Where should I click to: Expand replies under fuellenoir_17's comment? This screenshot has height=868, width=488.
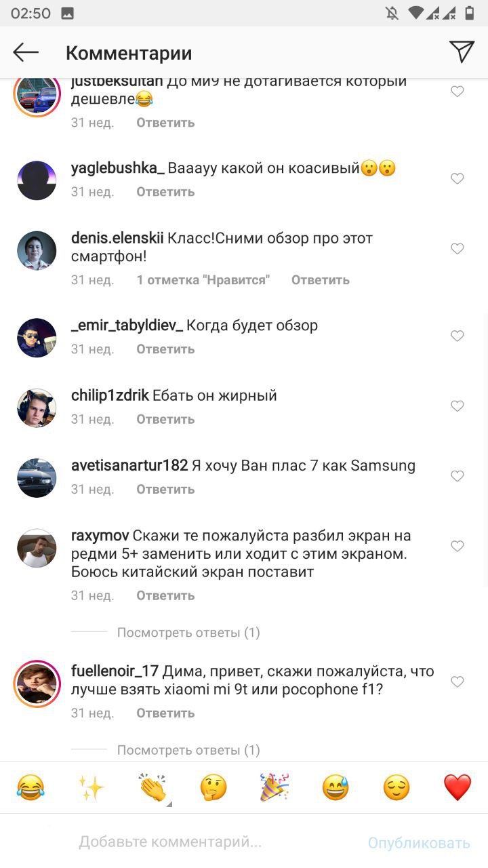pos(188,750)
